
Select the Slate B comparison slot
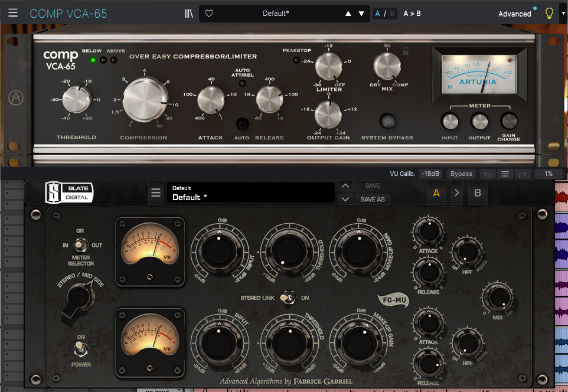(478, 192)
